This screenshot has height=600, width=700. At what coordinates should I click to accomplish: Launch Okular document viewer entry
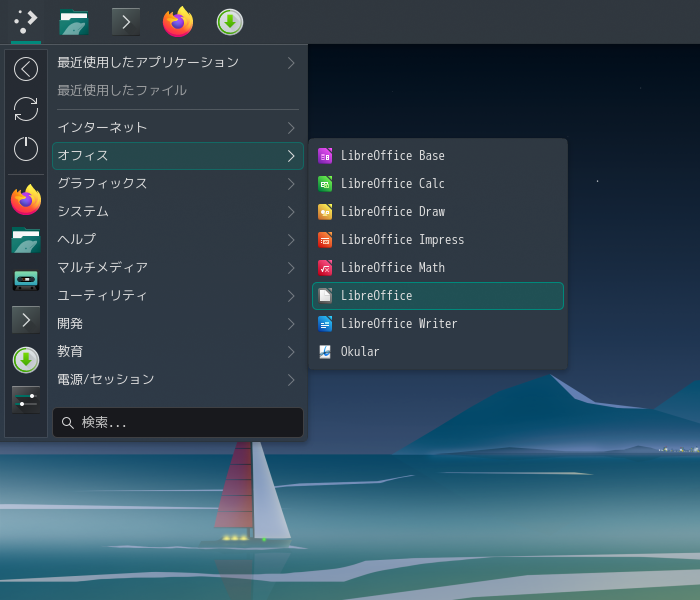[438, 352]
